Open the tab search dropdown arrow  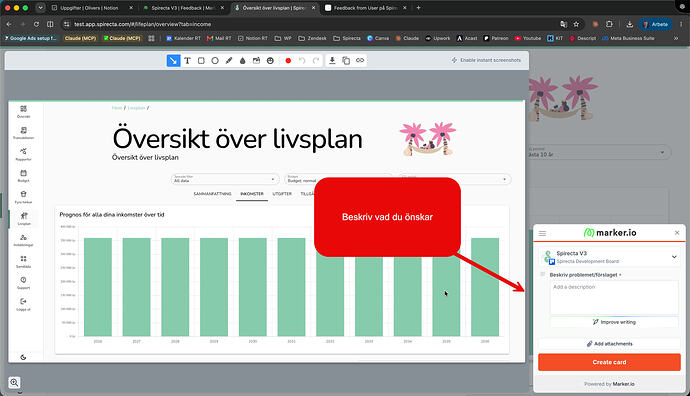(x=40, y=8)
